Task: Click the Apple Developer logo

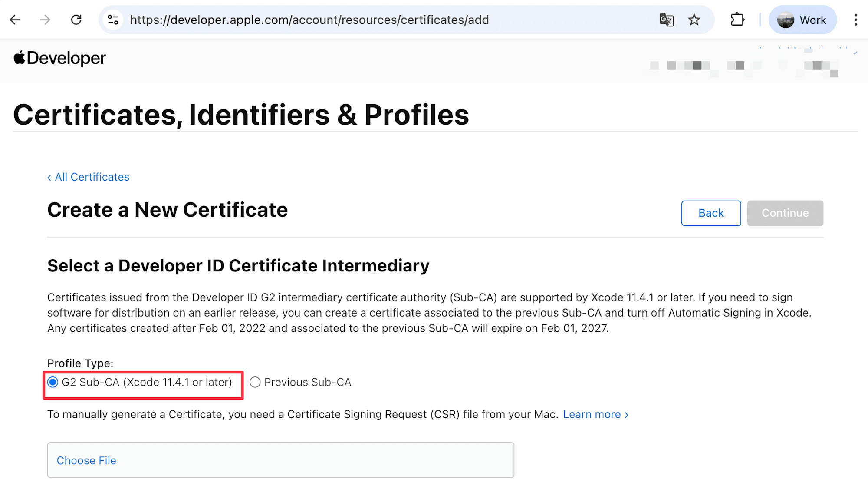Action: (60, 58)
